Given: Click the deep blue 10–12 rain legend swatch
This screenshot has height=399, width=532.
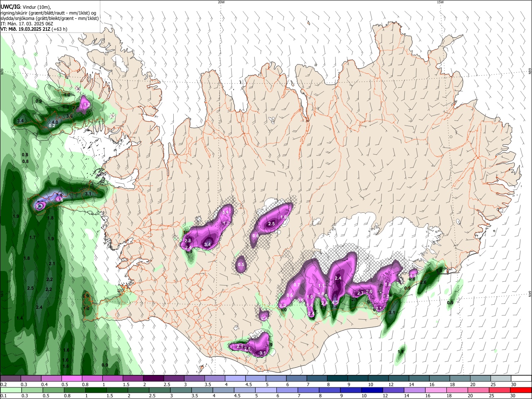Looking at the screenshot, I should tap(372, 390).
